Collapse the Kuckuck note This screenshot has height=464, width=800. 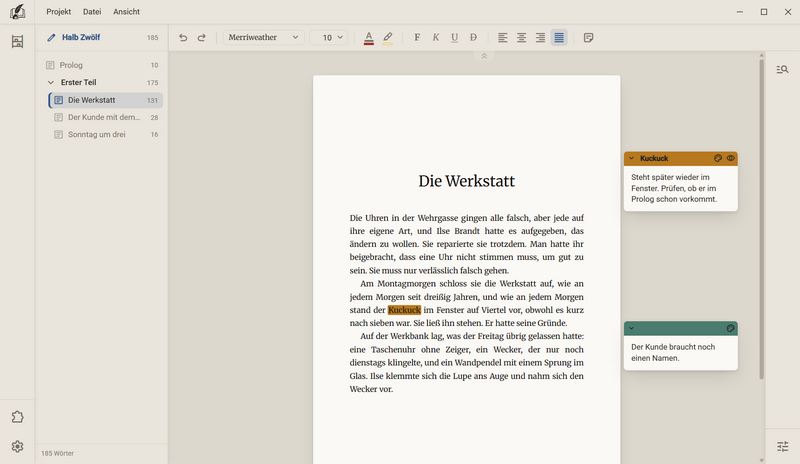tap(632, 158)
